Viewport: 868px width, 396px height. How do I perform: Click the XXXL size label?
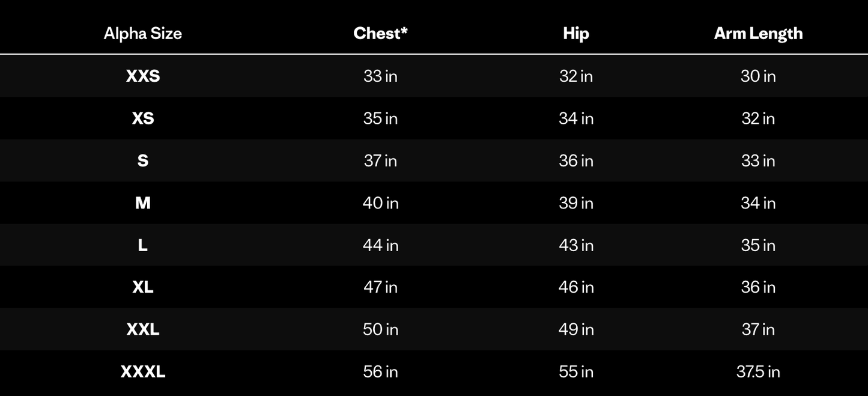click(x=143, y=371)
